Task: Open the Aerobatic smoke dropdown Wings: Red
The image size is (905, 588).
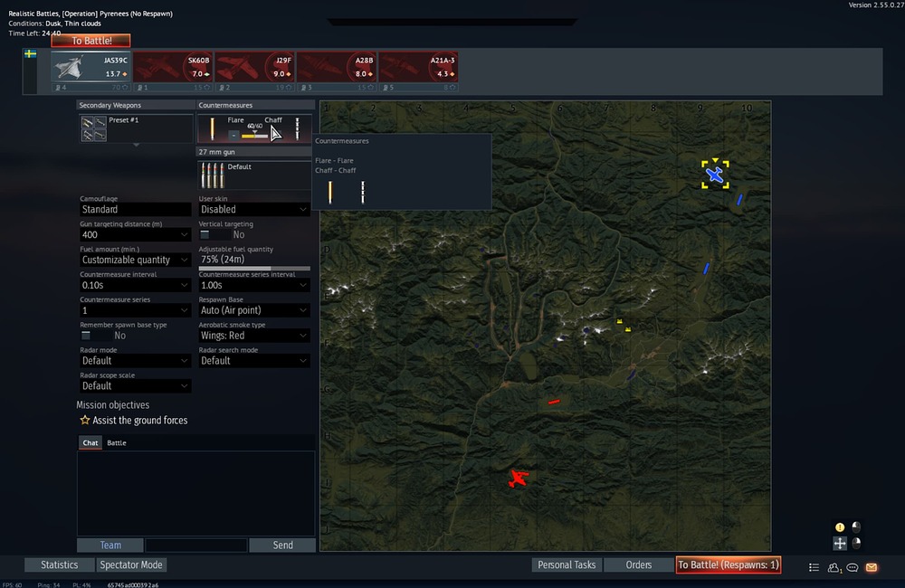Action: tap(253, 335)
